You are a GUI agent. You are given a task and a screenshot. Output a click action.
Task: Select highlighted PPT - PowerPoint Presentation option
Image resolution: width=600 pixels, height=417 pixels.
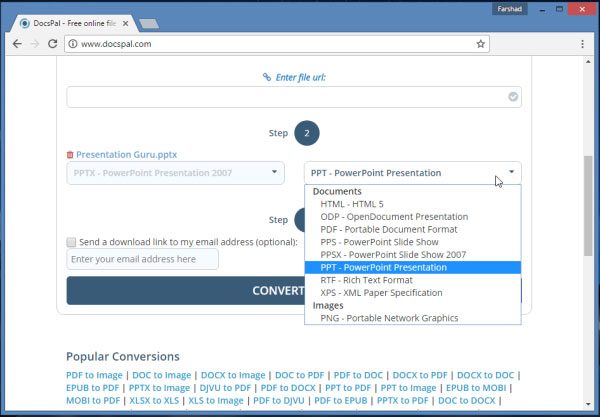coord(412,267)
